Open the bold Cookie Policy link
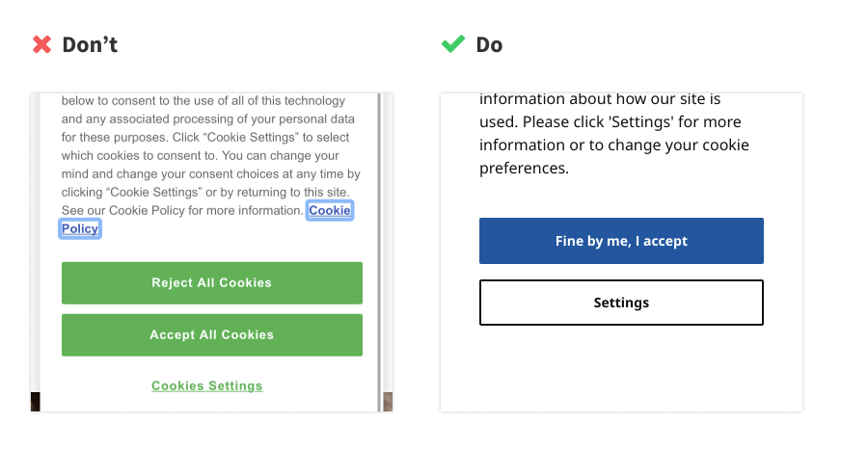The image size is (868, 449). click(329, 210)
